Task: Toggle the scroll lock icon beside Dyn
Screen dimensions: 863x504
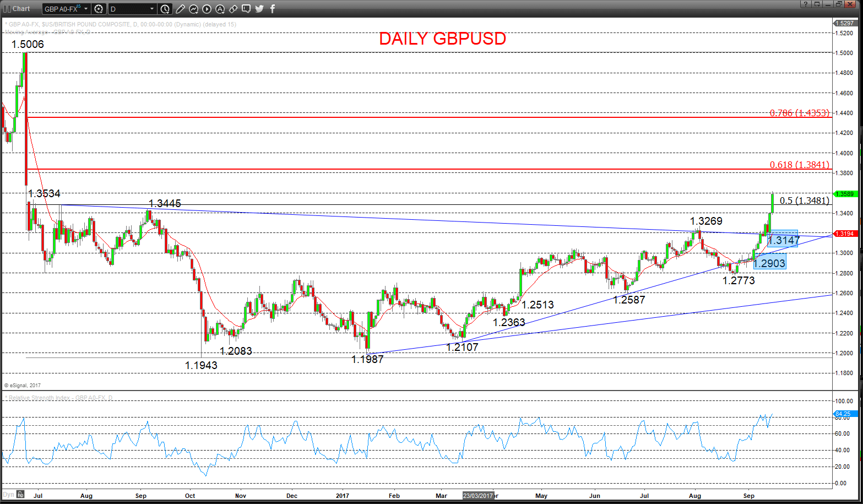Action: coord(19,494)
